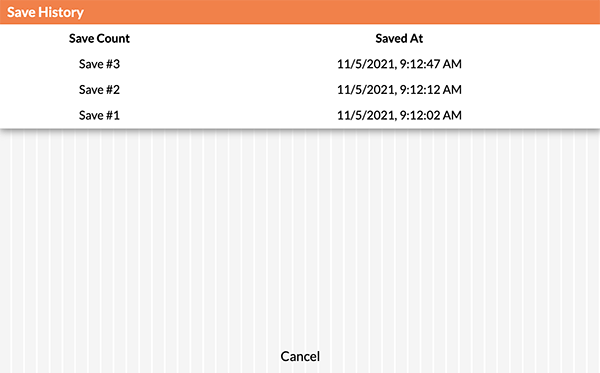This screenshot has width=600, height=373.
Task: Click the 11/5/2021 date beside Save #2
Action: pos(367,90)
